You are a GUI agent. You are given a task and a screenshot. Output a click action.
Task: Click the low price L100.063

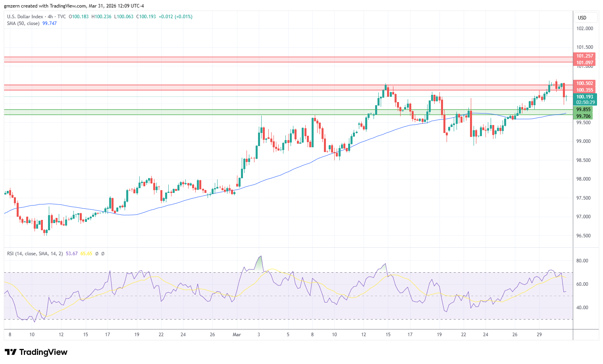pos(124,17)
